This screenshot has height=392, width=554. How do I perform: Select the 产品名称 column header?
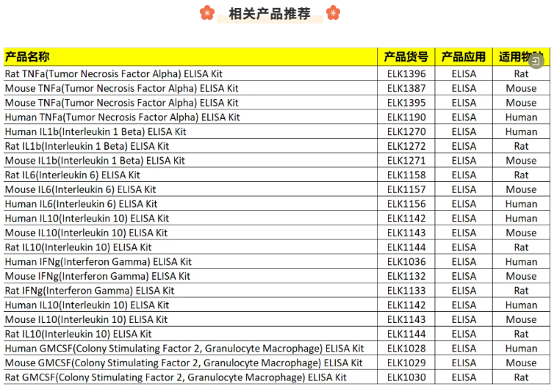[28, 57]
